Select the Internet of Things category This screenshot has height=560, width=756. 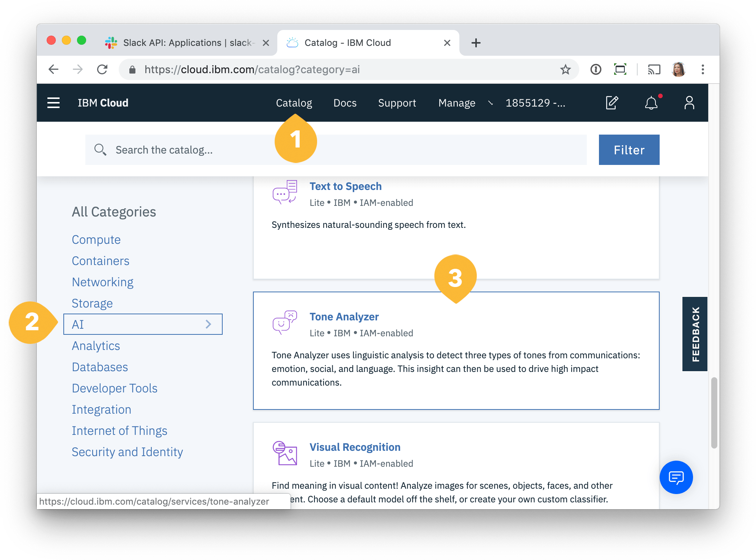click(x=119, y=431)
